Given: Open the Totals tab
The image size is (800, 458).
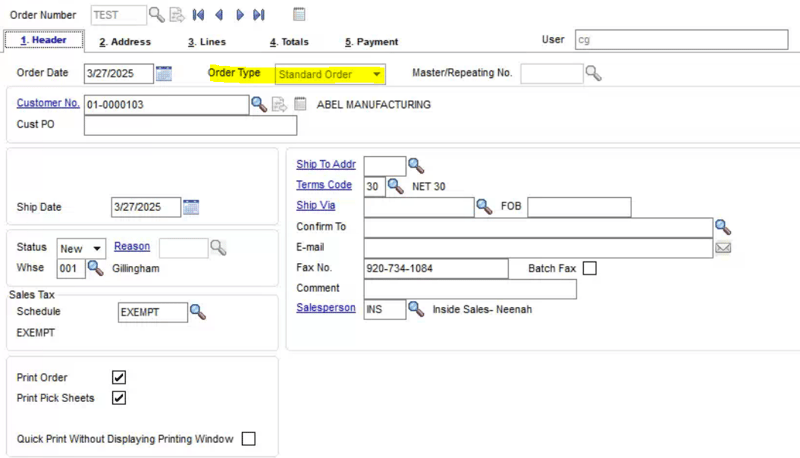Looking at the screenshot, I should [289, 42].
